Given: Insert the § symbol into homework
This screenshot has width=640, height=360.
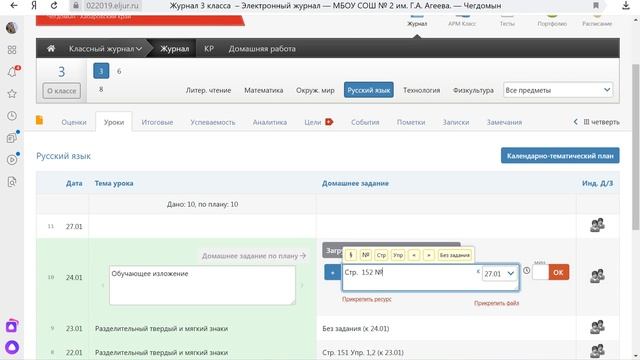Looking at the screenshot, I should 351,255.
